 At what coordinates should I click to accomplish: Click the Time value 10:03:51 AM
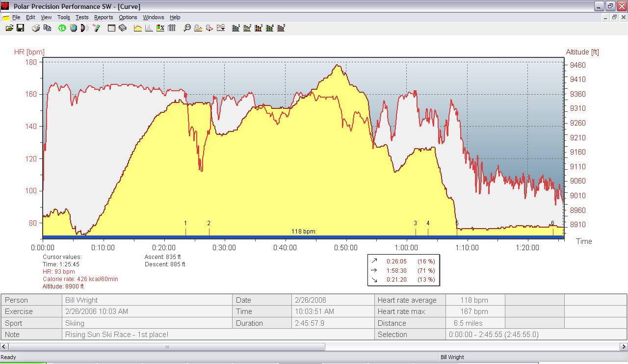point(314,312)
